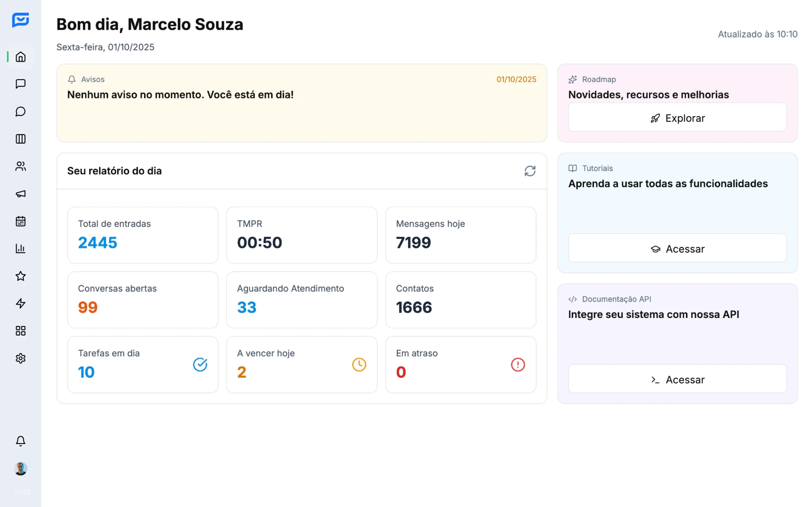This screenshot has width=812, height=507.
Task: Click Acessar in the Tutoriais card
Action: (677, 248)
